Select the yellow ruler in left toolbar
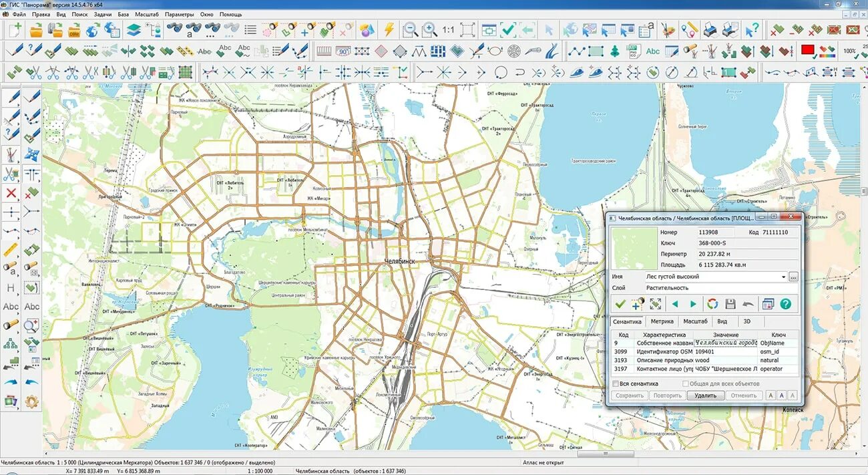 tap(11, 250)
